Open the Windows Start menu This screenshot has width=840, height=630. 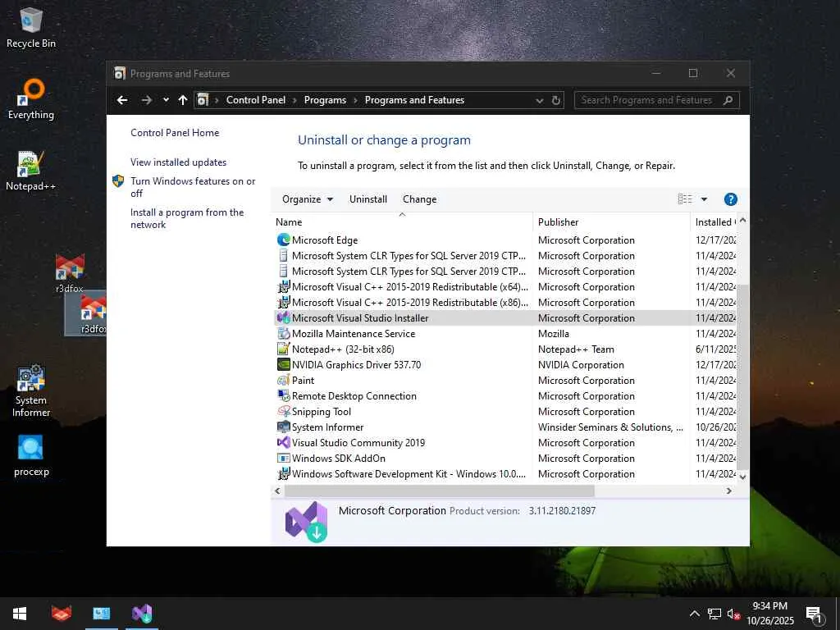pyautogui.click(x=20, y=614)
